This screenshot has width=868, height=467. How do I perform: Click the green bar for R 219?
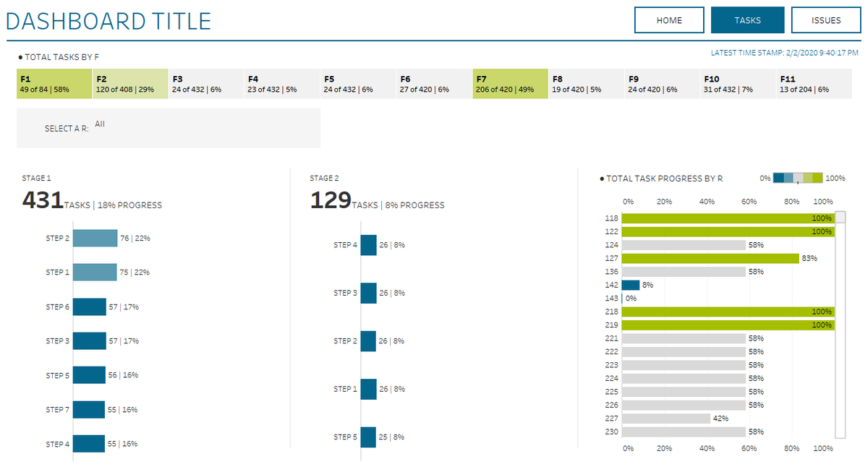728,325
